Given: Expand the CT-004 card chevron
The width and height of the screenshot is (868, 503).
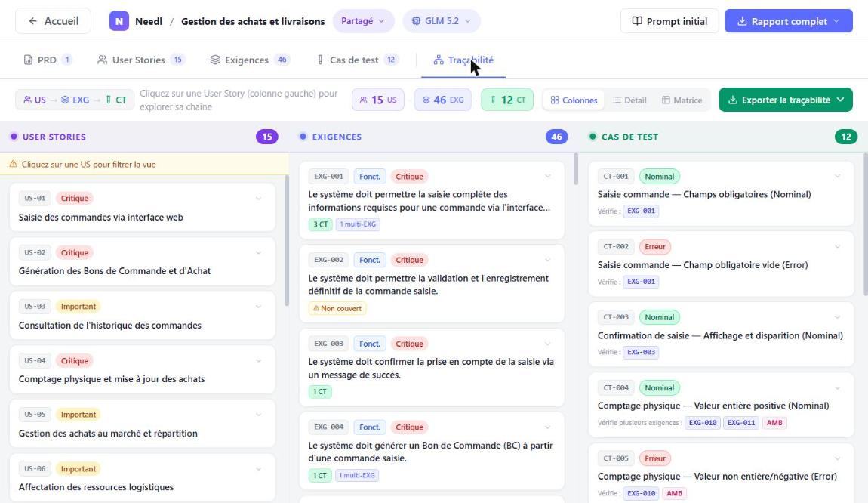Looking at the screenshot, I should pyautogui.click(x=838, y=387).
